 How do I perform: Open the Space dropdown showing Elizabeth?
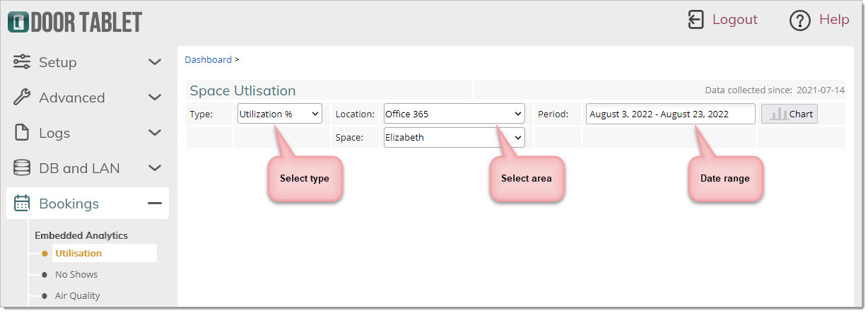[454, 138]
